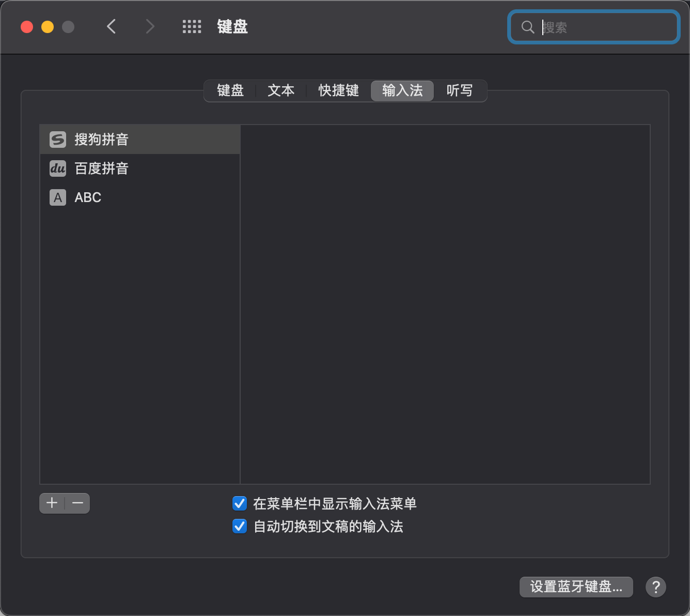Go forward using the right chevron arrow
690x616 pixels.
(150, 26)
